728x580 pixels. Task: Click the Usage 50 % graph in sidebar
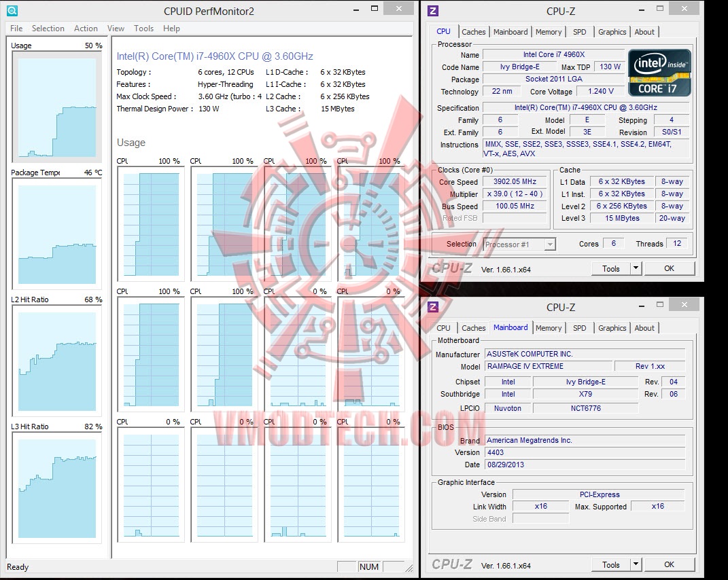[57, 107]
